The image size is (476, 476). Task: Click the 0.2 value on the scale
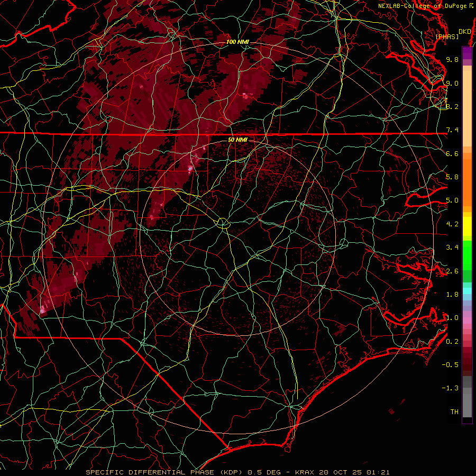(x=452, y=342)
